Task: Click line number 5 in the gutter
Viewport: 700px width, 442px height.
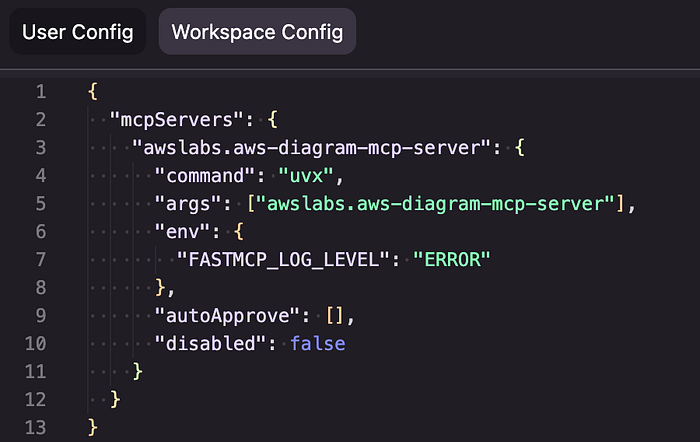Action: (x=41, y=204)
